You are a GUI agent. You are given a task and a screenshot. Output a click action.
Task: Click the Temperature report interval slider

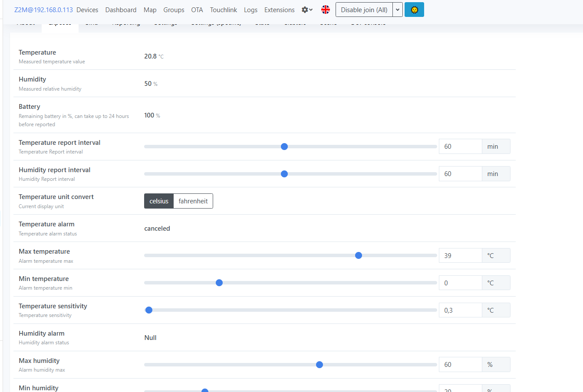click(290, 147)
